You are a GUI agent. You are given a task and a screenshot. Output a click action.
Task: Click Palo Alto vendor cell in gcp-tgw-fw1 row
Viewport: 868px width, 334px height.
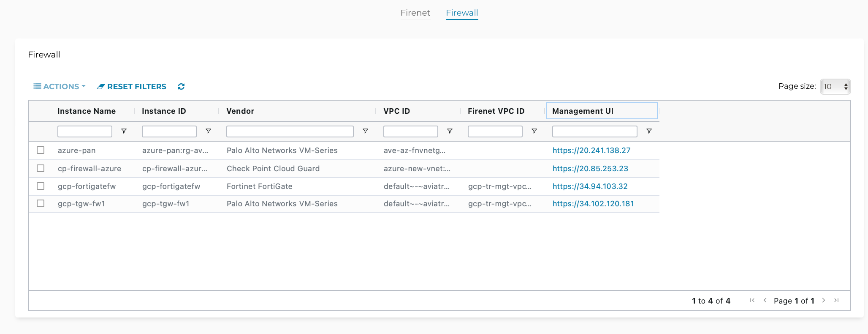click(282, 204)
